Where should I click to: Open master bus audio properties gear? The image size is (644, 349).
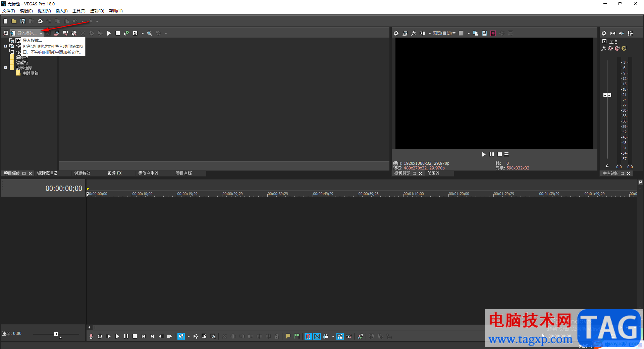point(604,33)
